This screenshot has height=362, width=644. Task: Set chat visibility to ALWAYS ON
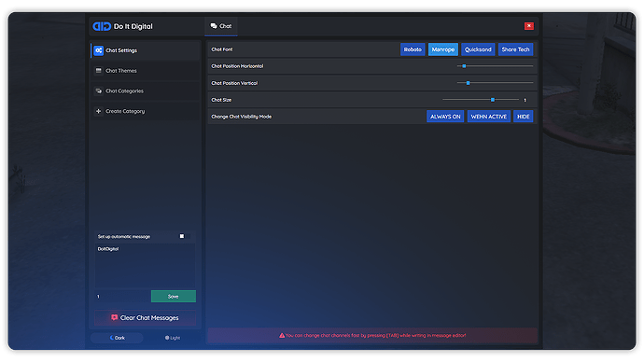(445, 117)
